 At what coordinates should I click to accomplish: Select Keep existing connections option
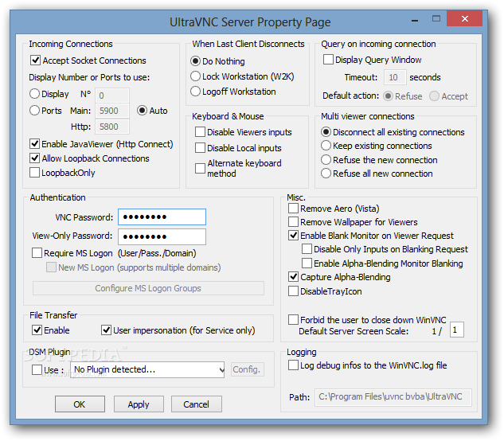click(x=326, y=146)
